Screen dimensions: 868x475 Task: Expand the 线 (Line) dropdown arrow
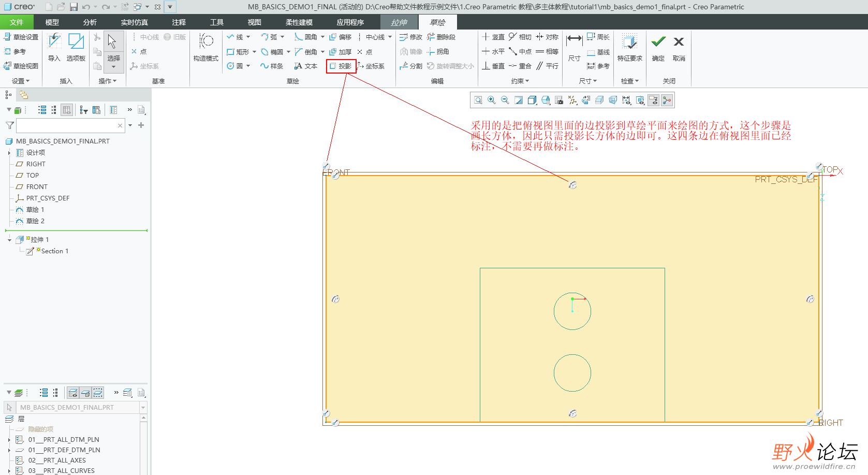pos(248,37)
